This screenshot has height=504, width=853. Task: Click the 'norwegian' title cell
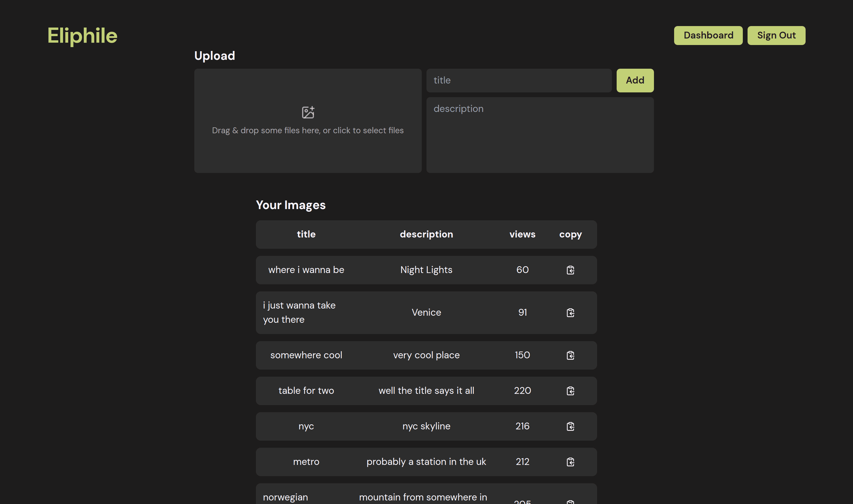[285, 497]
